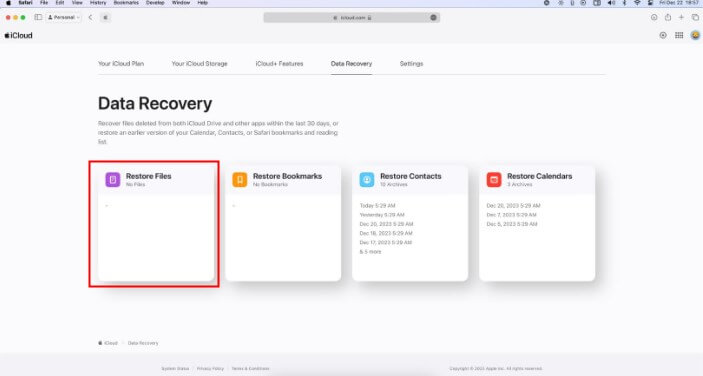The width and height of the screenshot is (703, 376).
Task: Select contacts archive 'Dec 18, 2023 5:29 AM'
Action: click(x=386, y=233)
